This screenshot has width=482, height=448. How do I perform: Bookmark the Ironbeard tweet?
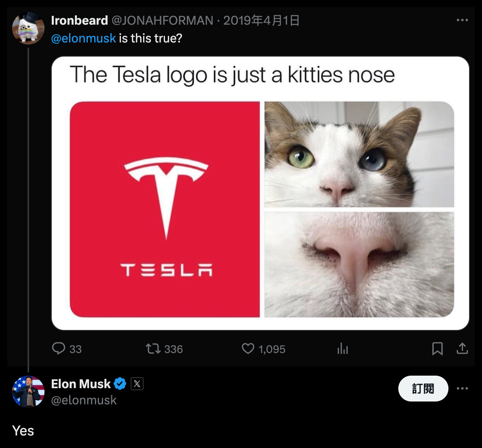pyautogui.click(x=437, y=349)
